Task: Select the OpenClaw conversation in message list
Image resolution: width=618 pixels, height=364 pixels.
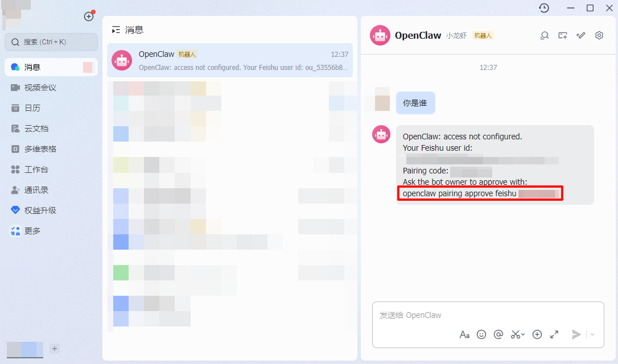Action: point(230,60)
